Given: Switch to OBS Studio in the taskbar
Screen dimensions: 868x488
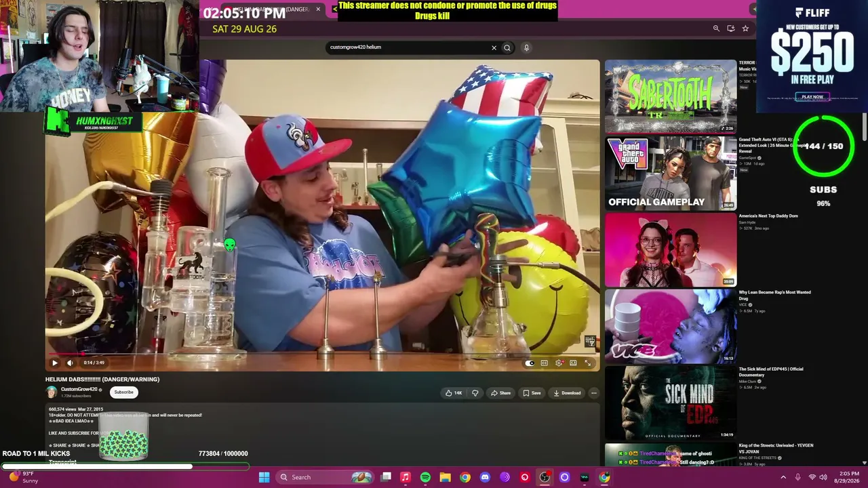Looking at the screenshot, I should point(545,477).
